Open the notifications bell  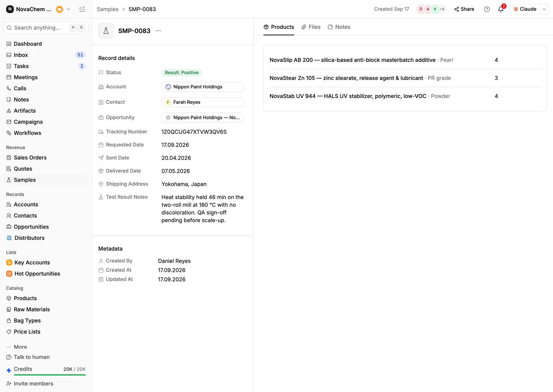click(501, 9)
